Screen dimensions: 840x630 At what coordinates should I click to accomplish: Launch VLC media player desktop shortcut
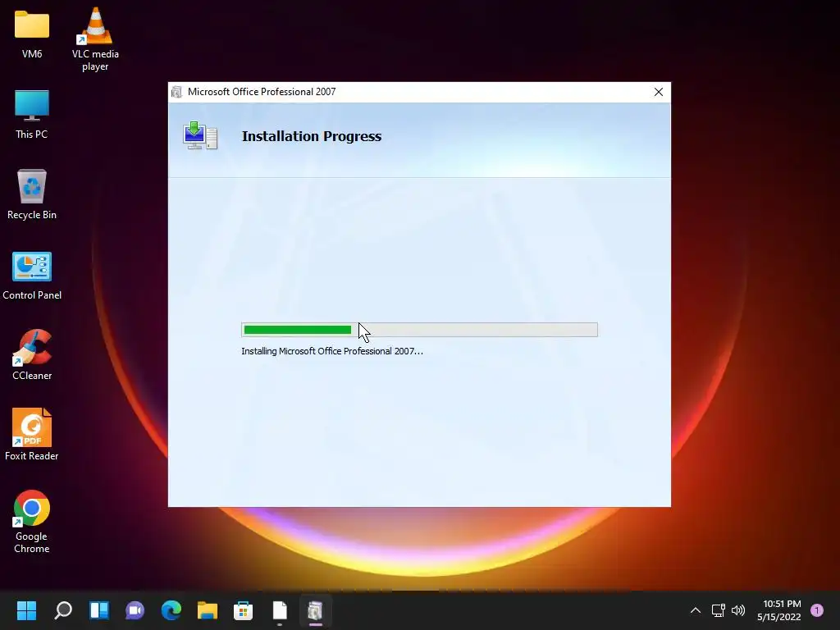(x=95, y=39)
